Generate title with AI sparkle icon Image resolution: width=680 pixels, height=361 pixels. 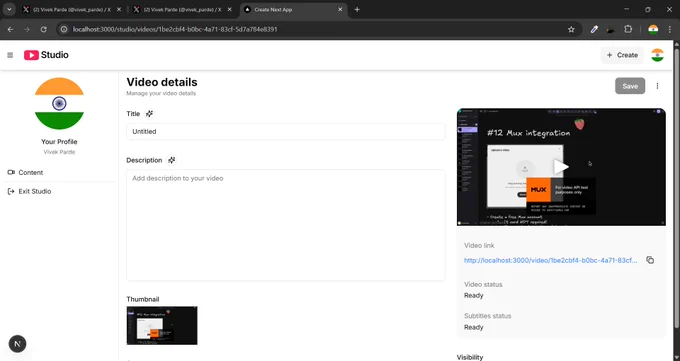[x=149, y=114]
